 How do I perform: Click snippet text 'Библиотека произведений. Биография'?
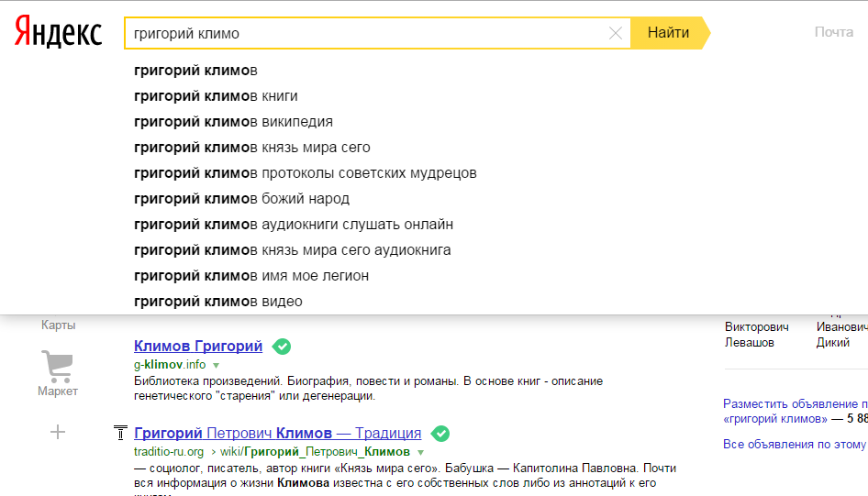(241, 381)
